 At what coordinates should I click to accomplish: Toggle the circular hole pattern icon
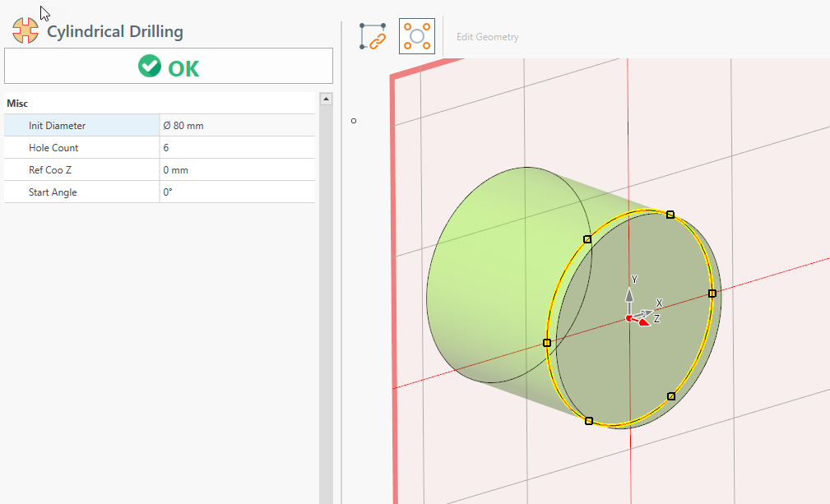tap(417, 36)
